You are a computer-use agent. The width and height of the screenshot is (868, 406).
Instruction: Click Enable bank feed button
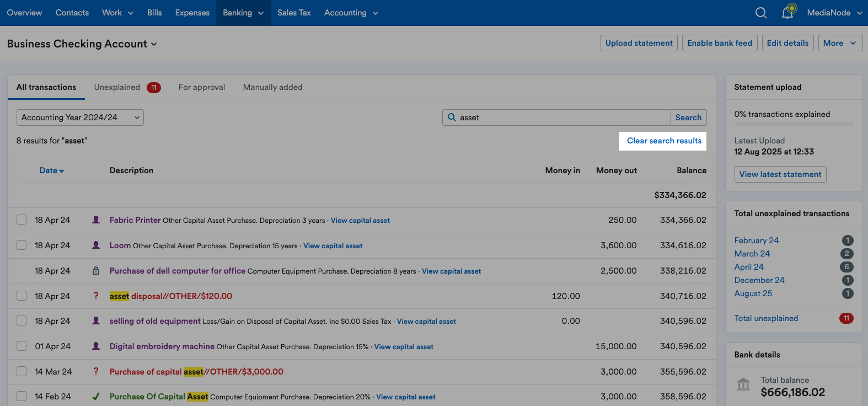click(720, 43)
